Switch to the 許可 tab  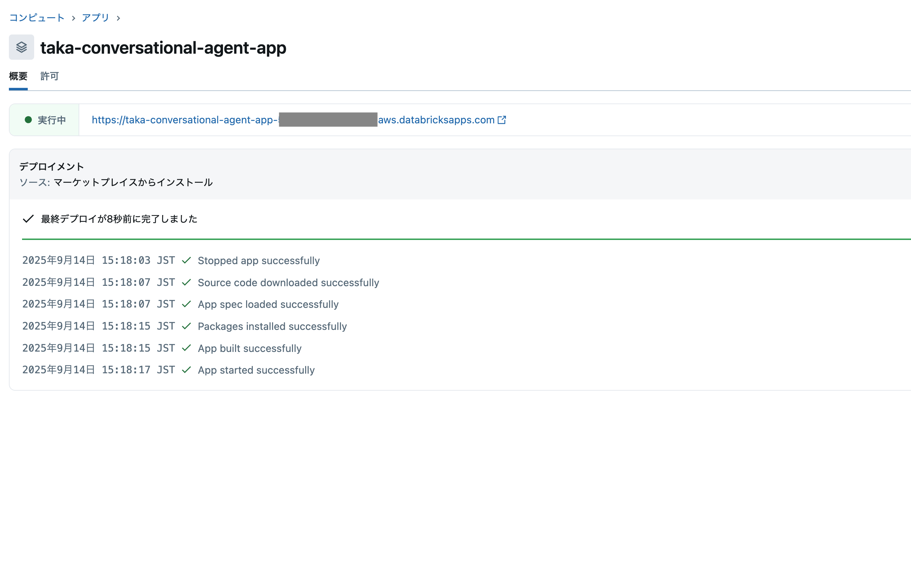click(49, 76)
